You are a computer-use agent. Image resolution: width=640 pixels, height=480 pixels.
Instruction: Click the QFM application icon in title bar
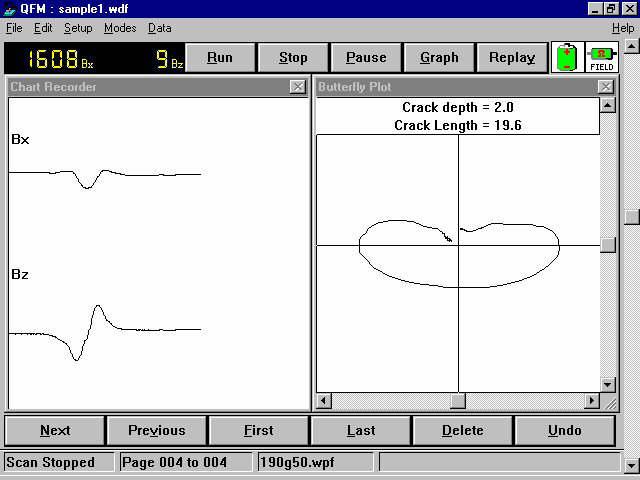click(x=10, y=8)
